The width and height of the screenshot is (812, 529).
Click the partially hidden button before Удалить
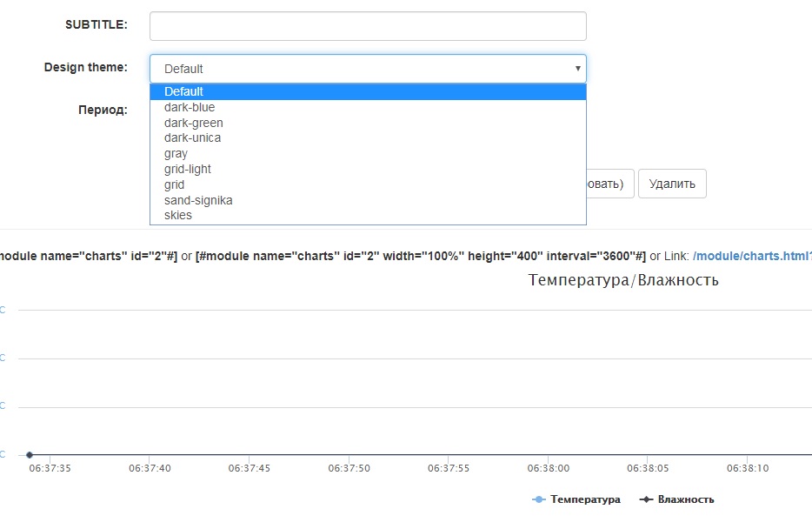(610, 184)
